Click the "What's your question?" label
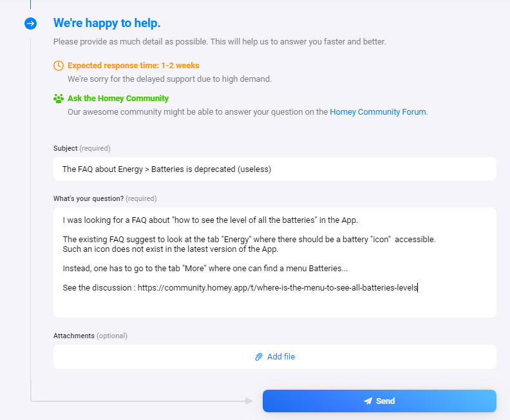The height and width of the screenshot is (420, 510). pyautogui.click(x=105, y=198)
